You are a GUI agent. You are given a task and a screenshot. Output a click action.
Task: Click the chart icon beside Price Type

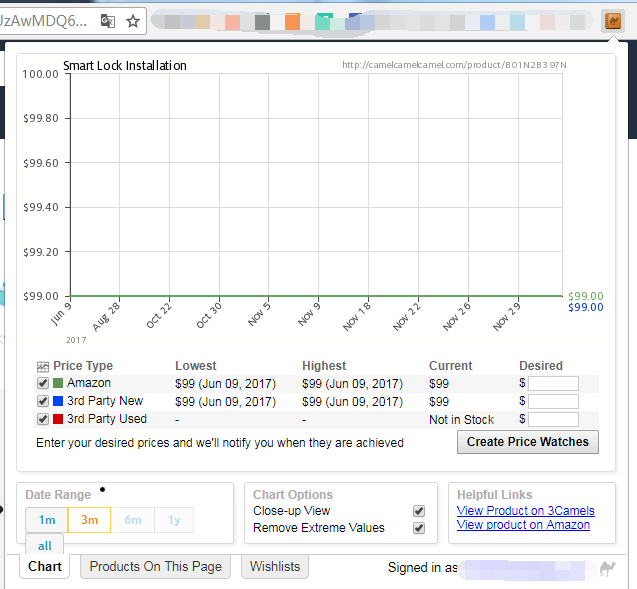pyautogui.click(x=43, y=366)
